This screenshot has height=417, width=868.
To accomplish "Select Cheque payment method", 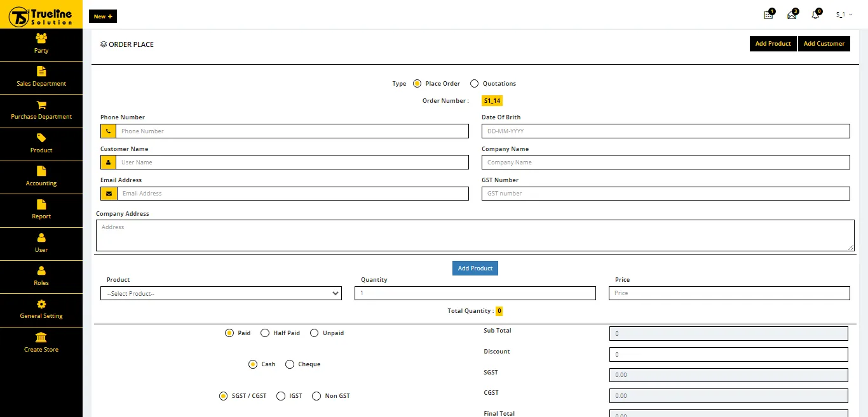I will [290, 364].
